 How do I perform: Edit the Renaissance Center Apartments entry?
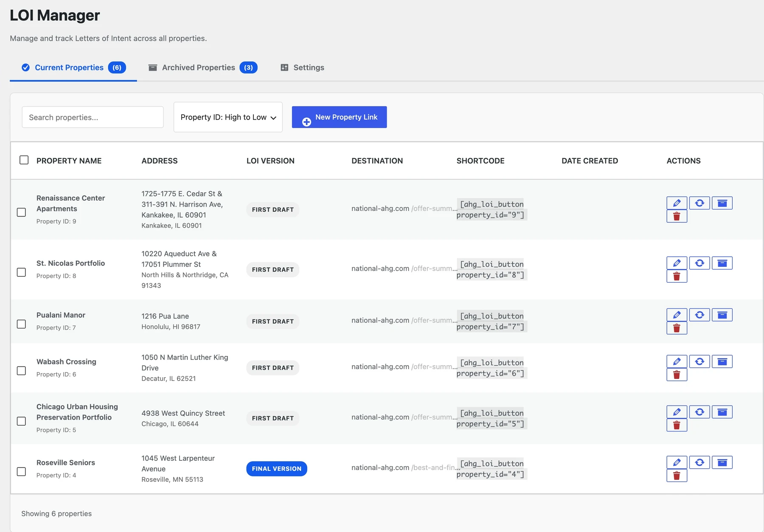click(x=677, y=203)
